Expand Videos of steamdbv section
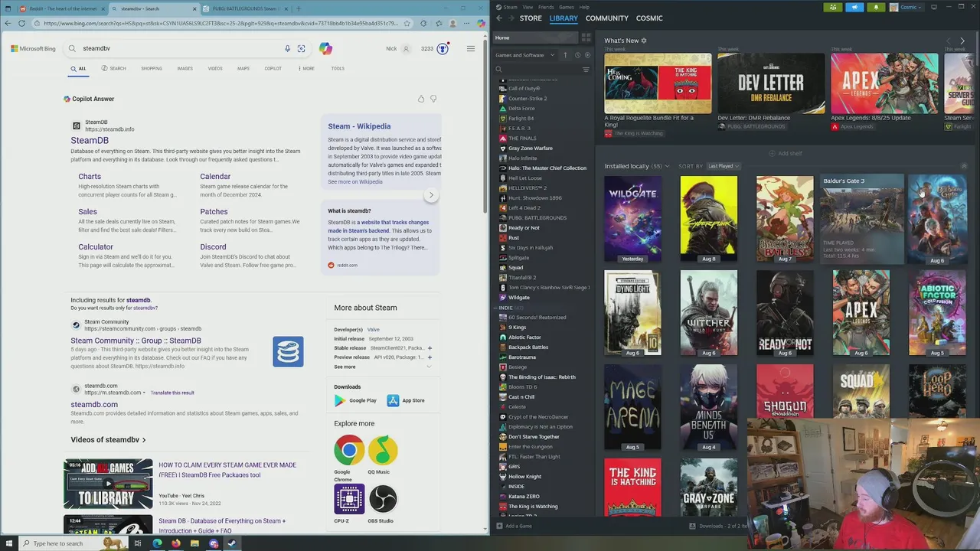 pyautogui.click(x=108, y=440)
